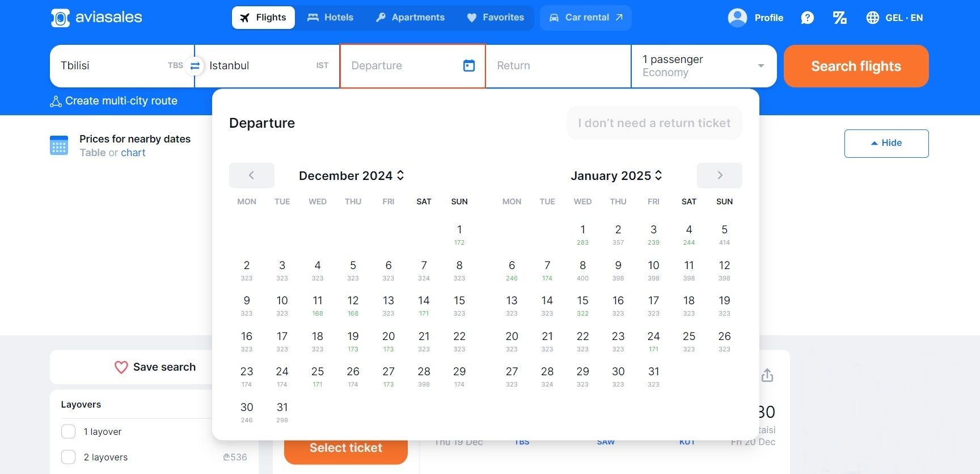This screenshot has width=980, height=474.
Task: Open the help question mark icon
Action: (x=808, y=18)
